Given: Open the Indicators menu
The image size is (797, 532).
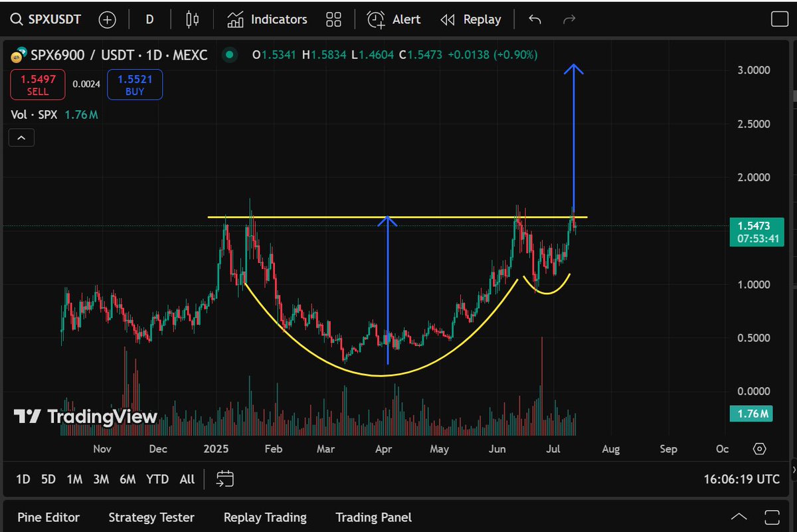Looking at the screenshot, I should coord(267,19).
